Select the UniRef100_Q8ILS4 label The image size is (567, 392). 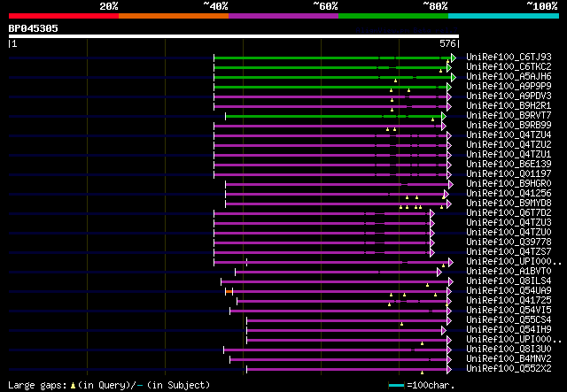pos(509,281)
